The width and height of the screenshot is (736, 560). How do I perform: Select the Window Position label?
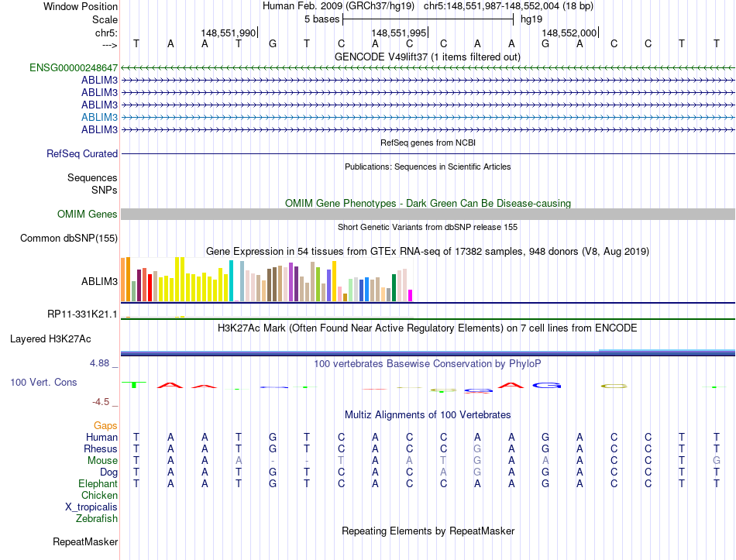pyautogui.click(x=81, y=6)
